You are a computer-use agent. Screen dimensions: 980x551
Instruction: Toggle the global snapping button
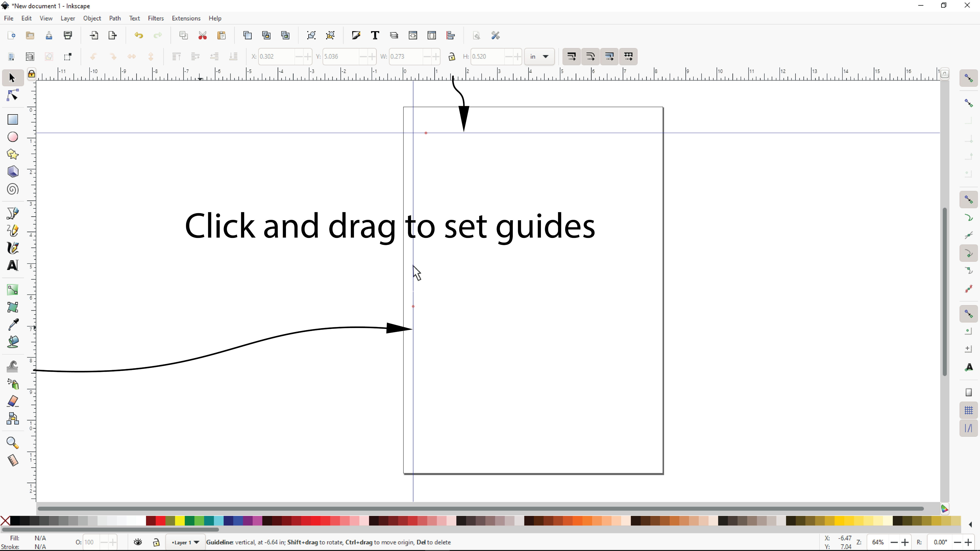click(969, 78)
